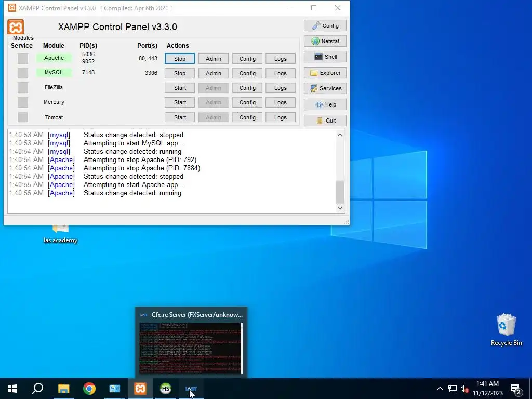Open the Tomcat Config menu
Screen dimensions: 532x399
(x=247, y=117)
